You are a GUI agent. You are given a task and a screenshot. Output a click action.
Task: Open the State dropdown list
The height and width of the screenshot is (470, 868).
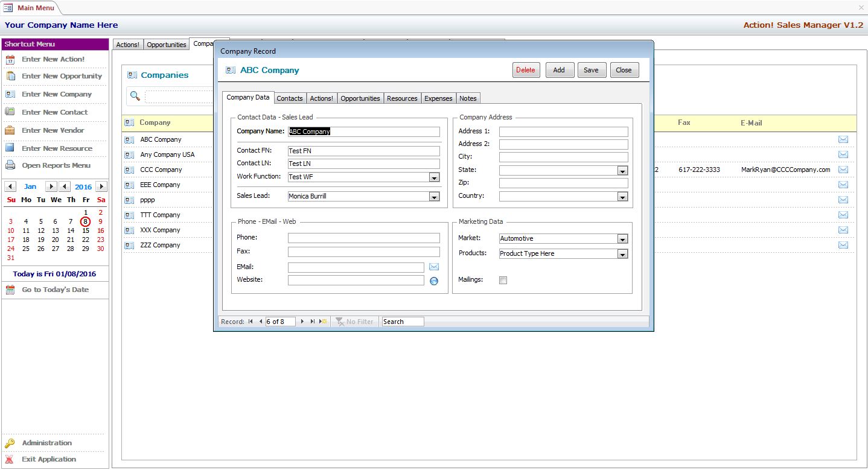click(622, 171)
